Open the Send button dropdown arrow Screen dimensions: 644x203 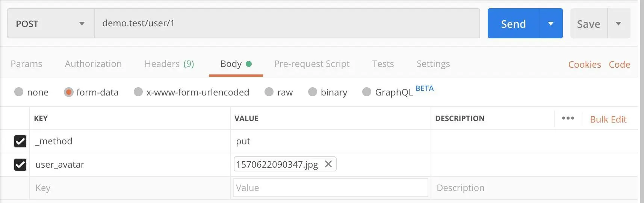tap(551, 24)
